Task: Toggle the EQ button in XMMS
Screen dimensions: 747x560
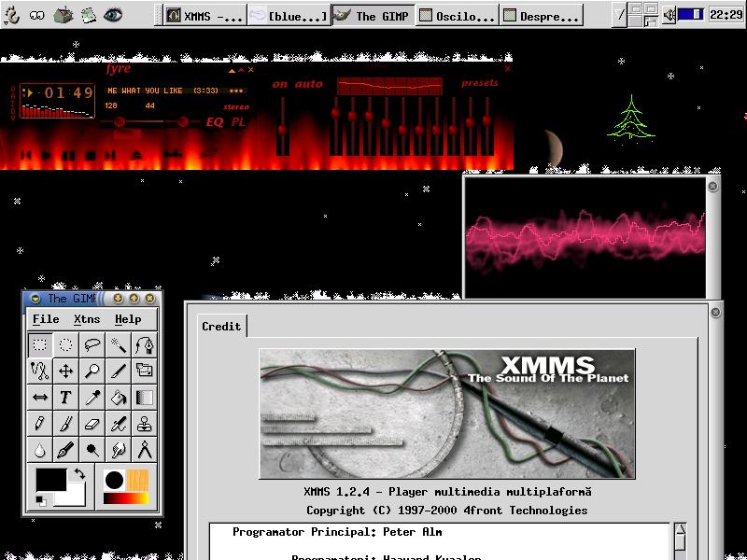Action: click(216, 122)
